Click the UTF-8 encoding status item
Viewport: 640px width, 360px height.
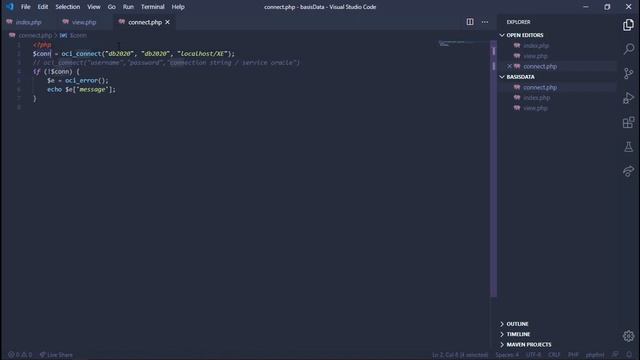point(533,355)
